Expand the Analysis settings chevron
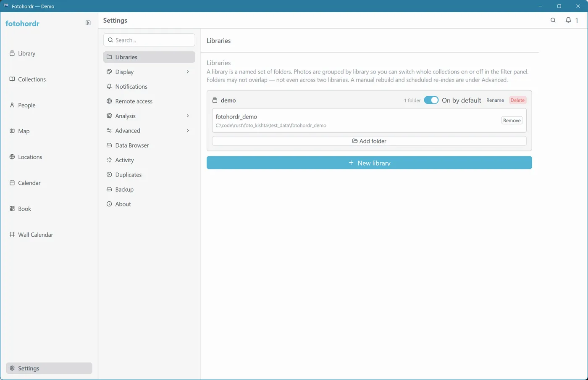Image resolution: width=588 pixels, height=380 pixels. [x=188, y=116]
